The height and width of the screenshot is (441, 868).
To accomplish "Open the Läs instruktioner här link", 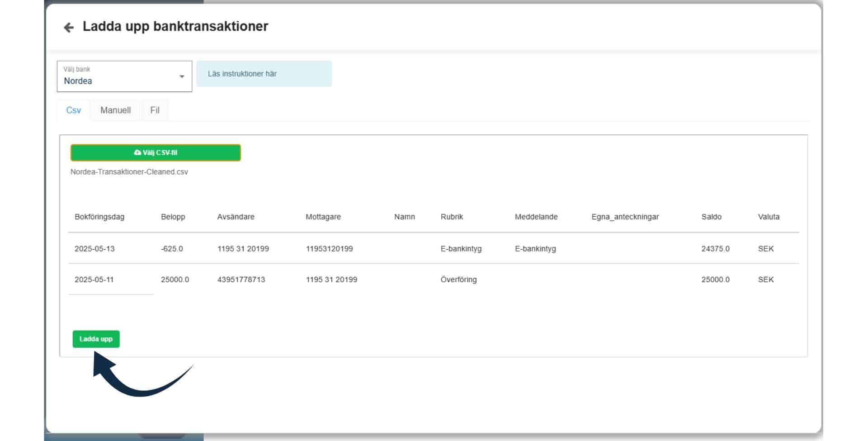I will [264, 74].
